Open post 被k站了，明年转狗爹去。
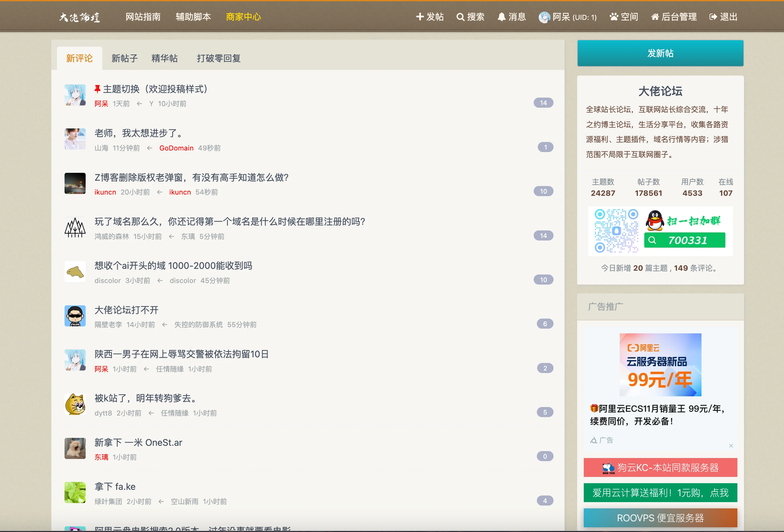The width and height of the screenshot is (784, 532). (x=146, y=399)
